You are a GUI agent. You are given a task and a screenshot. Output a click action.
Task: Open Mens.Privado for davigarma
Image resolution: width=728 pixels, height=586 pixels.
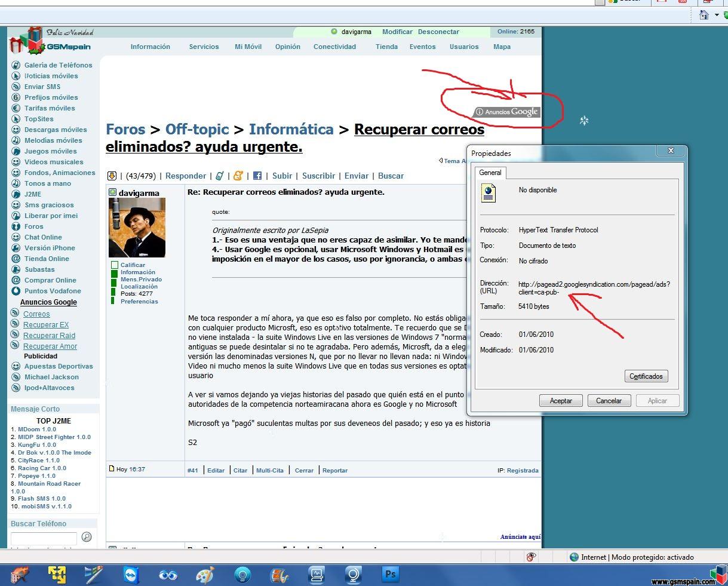tap(141, 280)
